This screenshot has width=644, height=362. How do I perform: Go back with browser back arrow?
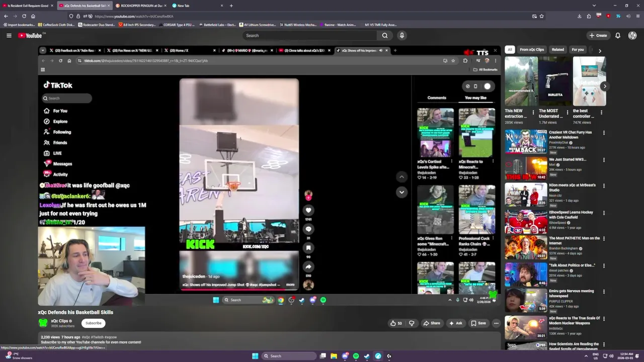(x=6, y=16)
